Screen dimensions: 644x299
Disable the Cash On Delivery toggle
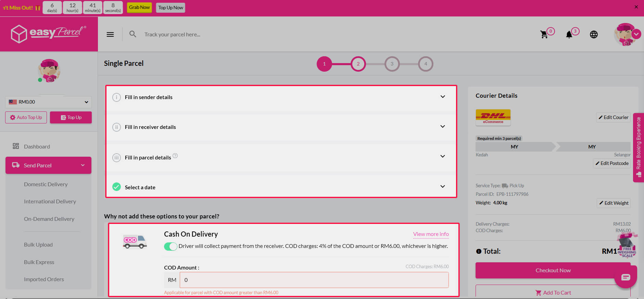tap(171, 246)
